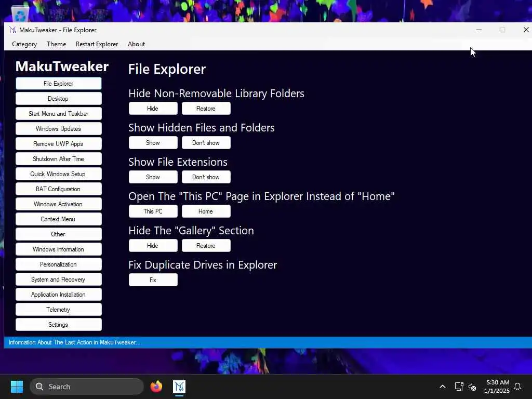Close the MakuTweaker window
The height and width of the screenshot is (399, 532).
tap(526, 30)
